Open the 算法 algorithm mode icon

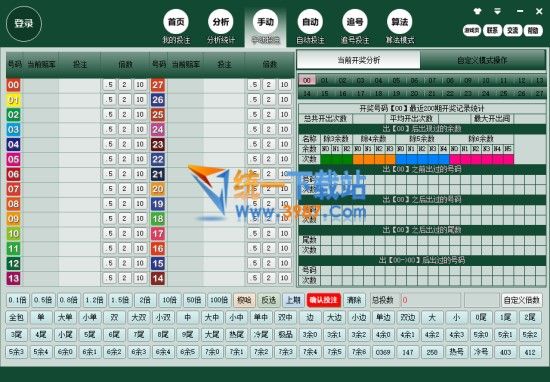(x=400, y=22)
